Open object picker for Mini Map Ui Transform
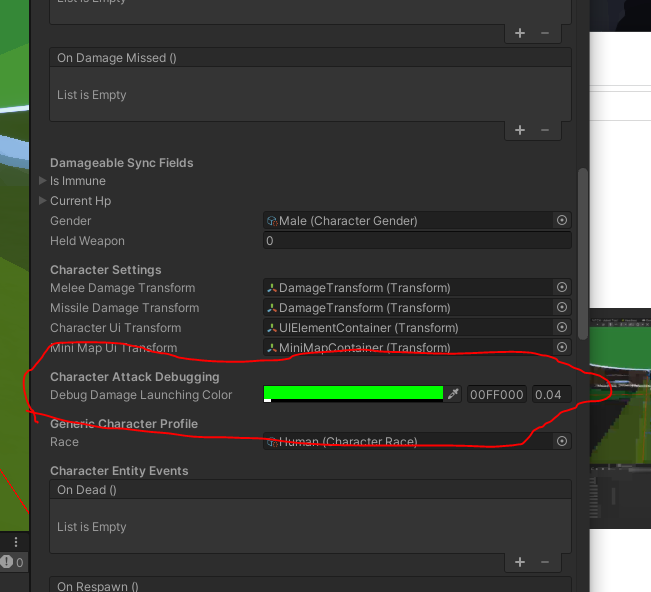Image resolution: width=651 pixels, height=592 pixels. (562, 347)
